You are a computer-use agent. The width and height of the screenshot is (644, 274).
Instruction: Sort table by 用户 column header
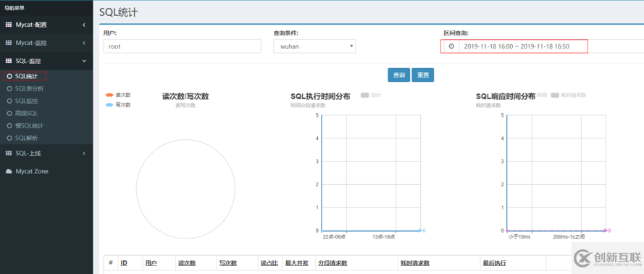point(151,263)
